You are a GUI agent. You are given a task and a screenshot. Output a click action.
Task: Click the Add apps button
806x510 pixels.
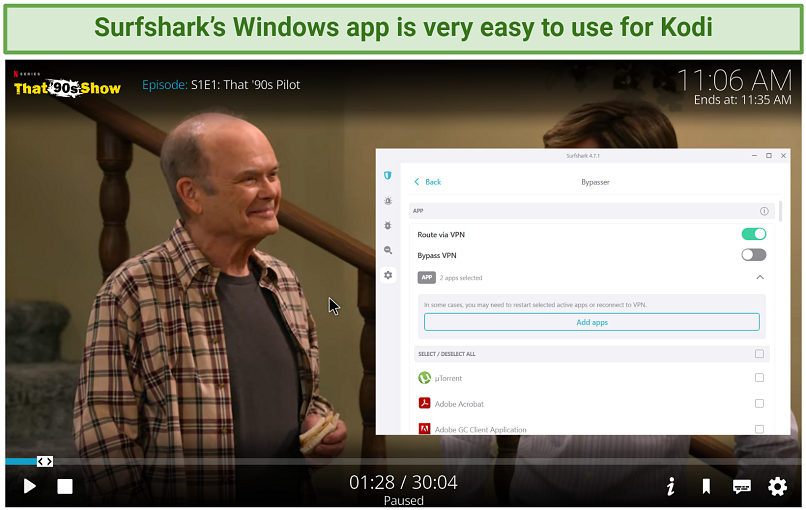(592, 322)
